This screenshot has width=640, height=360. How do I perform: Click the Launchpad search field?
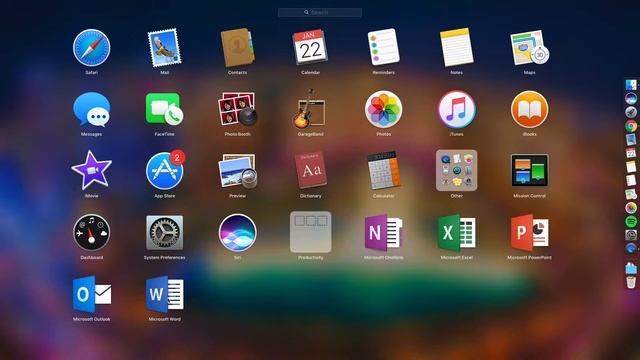point(320,12)
